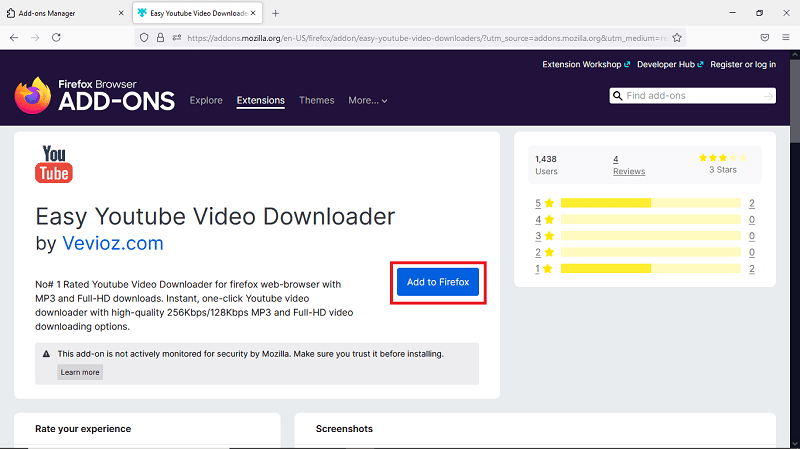Open the Themes menu item

point(316,101)
